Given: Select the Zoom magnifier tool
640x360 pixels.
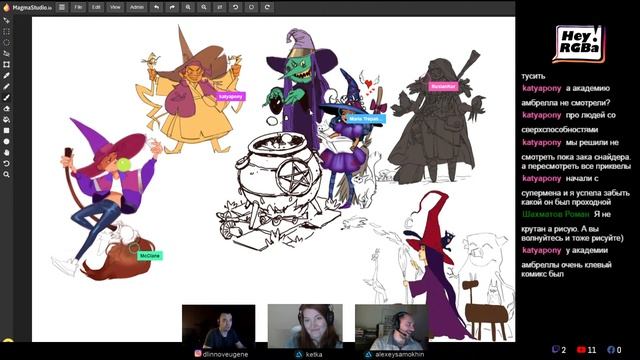Looking at the screenshot, I should coord(7,175).
